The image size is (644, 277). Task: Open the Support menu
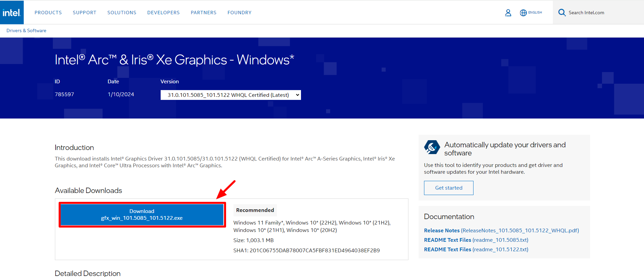tap(84, 13)
